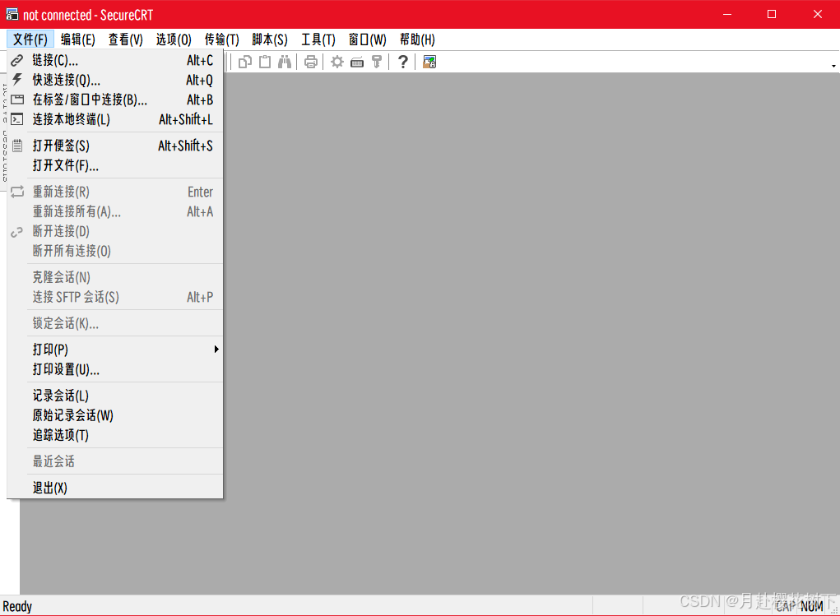Choose 打开文件(F)... menu entry
840x616 pixels.
115,165
